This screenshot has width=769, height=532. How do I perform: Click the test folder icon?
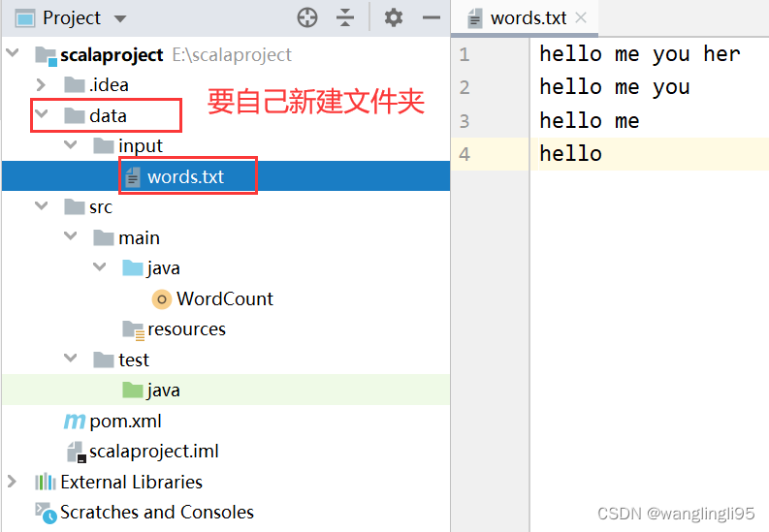click(x=104, y=360)
